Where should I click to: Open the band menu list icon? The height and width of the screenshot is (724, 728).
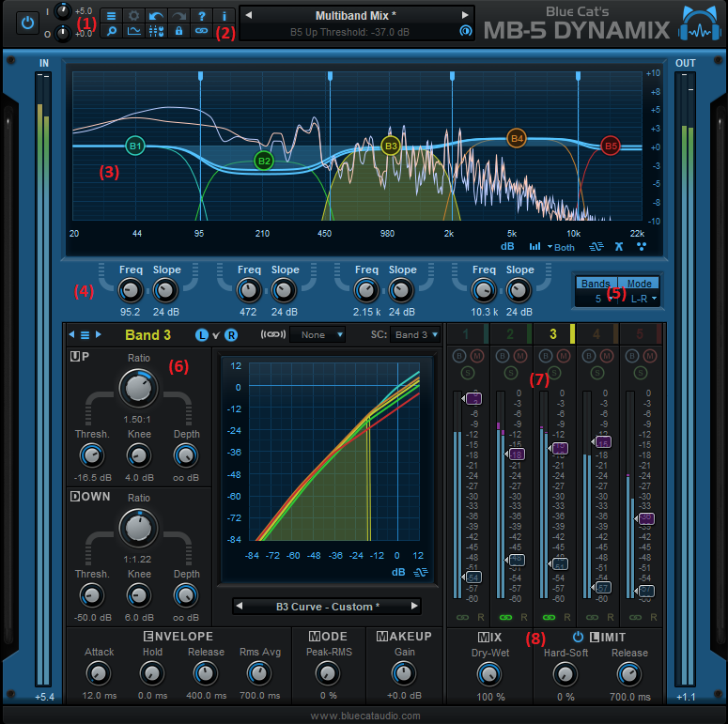coord(85,334)
